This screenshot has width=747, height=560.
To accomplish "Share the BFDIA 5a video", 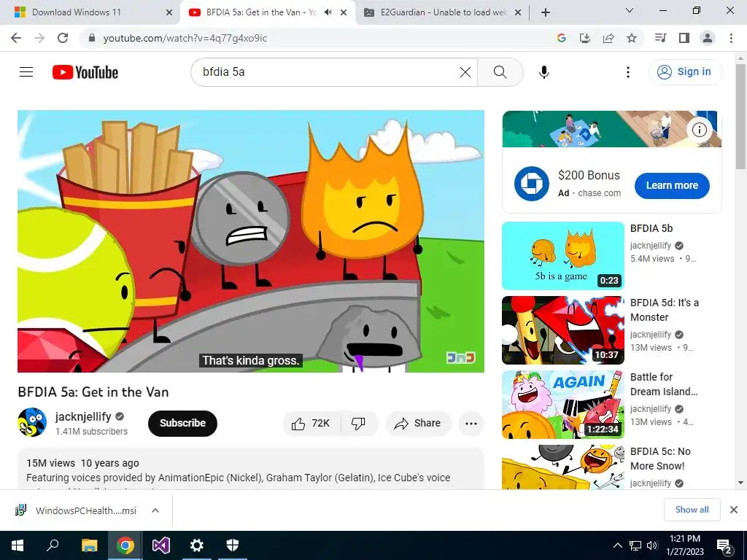I will point(418,423).
